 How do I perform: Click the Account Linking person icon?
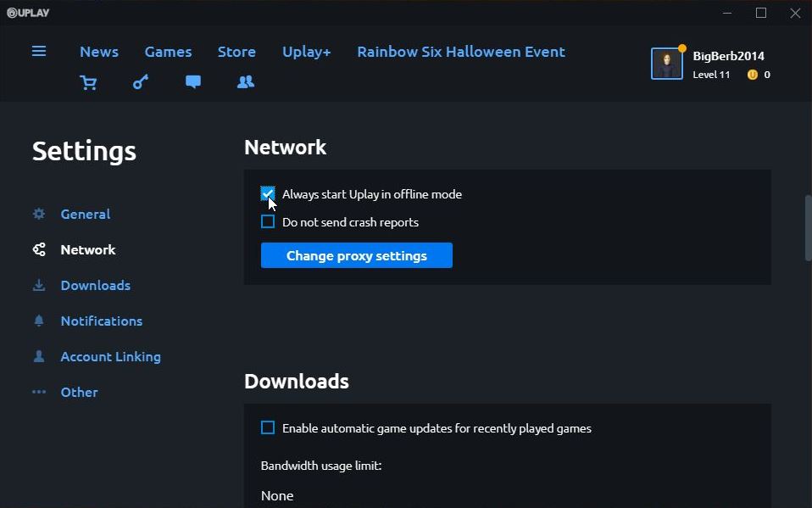39,356
